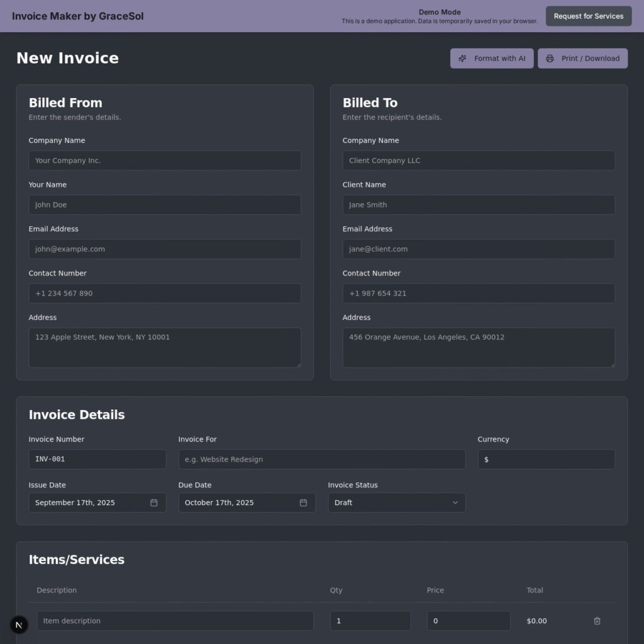
Task: Click the Issue Date label
Action: pos(47,485)
